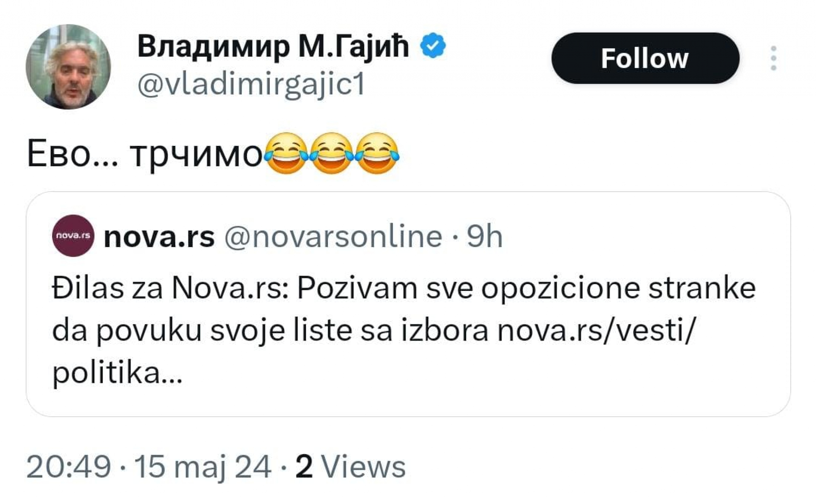View the 2 Views count
The width and height of the screenshot is (816, 504).
point(350,467)
